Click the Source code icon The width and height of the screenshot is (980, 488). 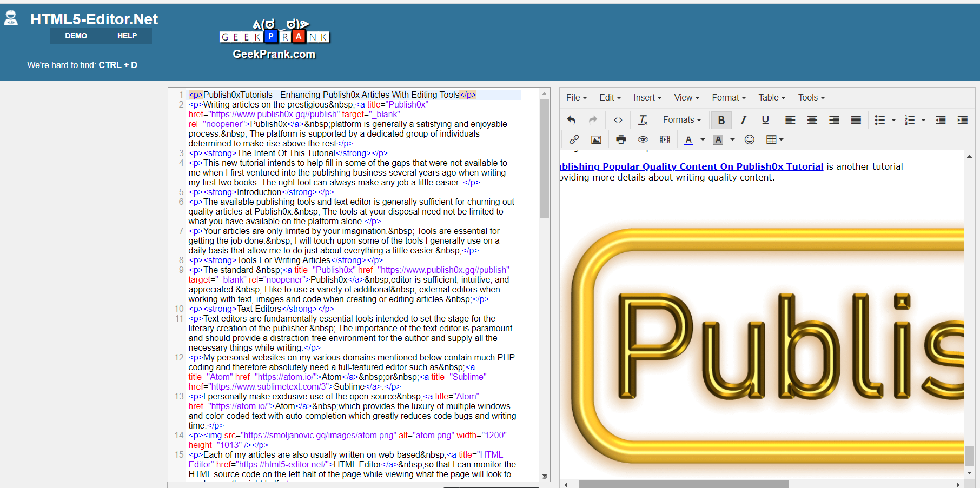click(x=618, y=119)
